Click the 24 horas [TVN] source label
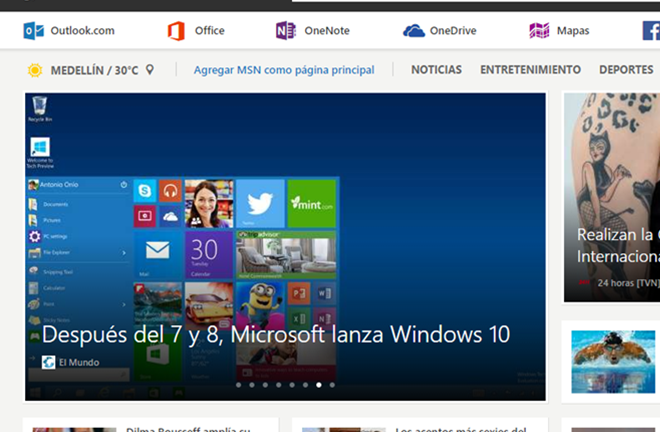The image size is (660, 432). (628, 283)
